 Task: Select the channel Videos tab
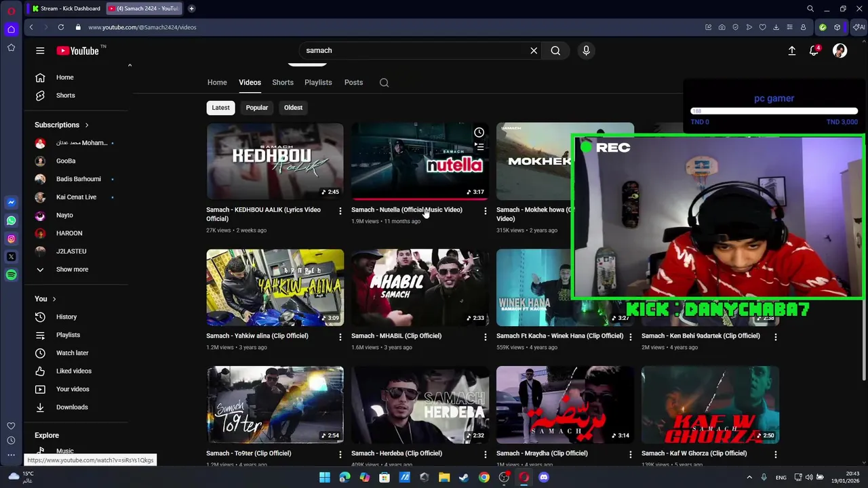[x=250, y=83]
